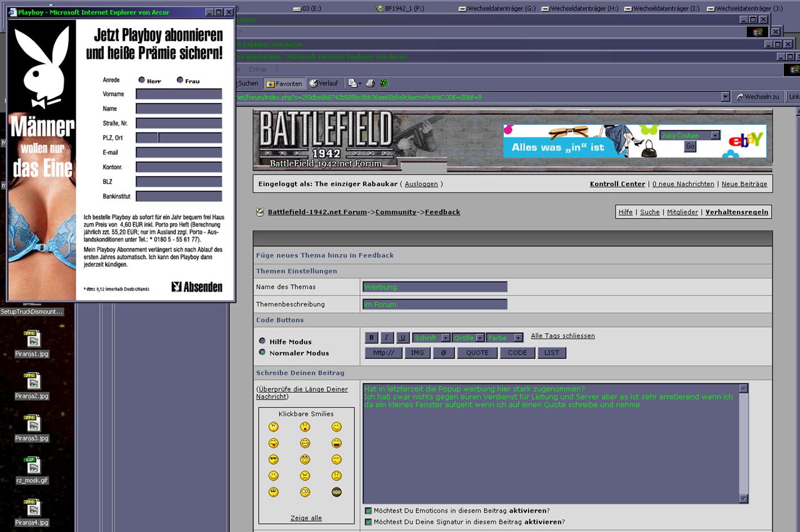Insert the sunglasses cool smiley
Screen dimensions: 800x532
[x=274, y=460]
